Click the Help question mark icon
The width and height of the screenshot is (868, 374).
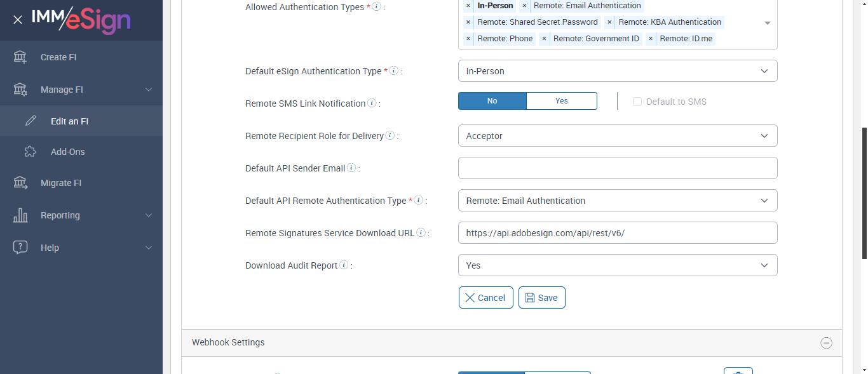[x=20, y=248]
